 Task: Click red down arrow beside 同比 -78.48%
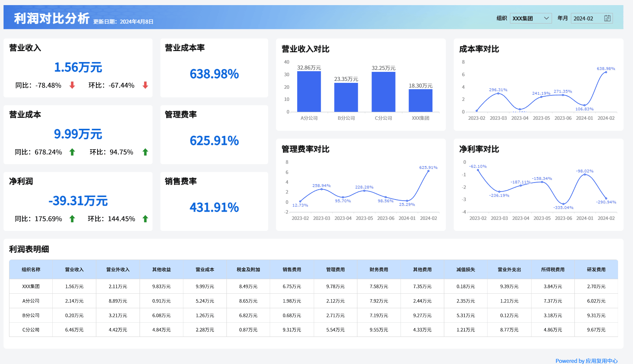coord(72,85)
